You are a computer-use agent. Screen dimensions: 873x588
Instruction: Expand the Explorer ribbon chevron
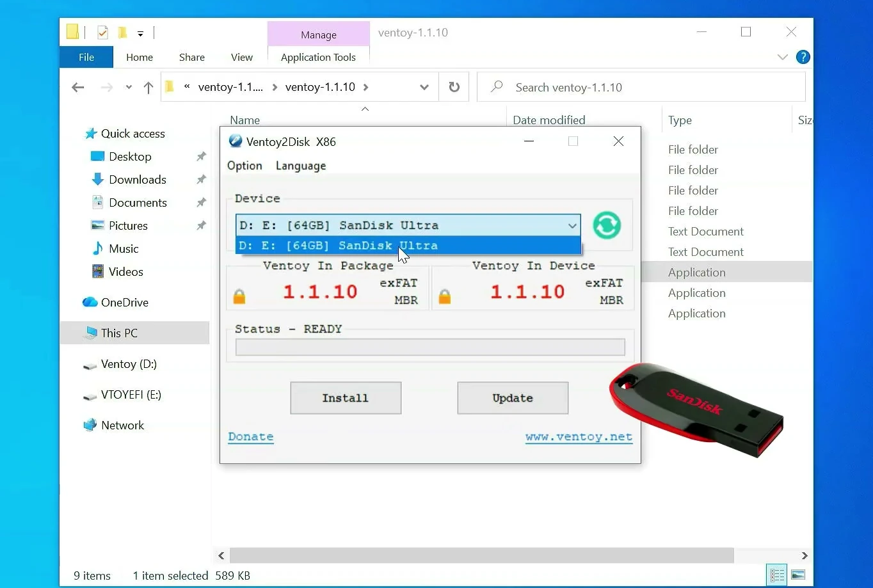click(782, 57)
